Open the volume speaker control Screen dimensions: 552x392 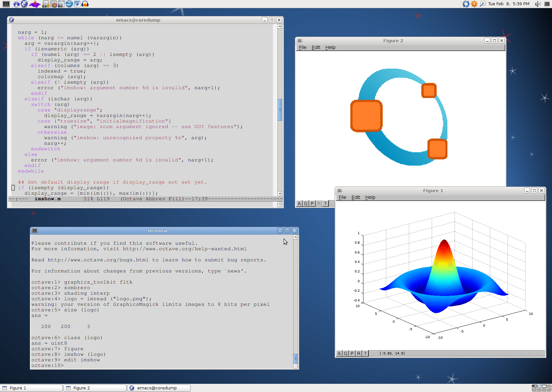538,4
